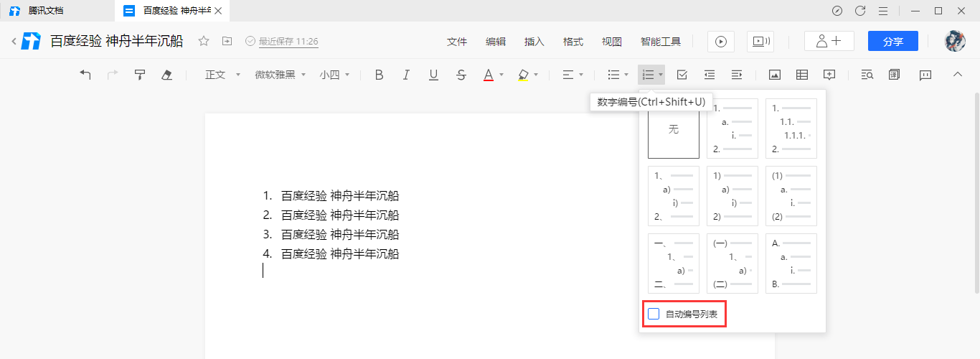Expand the 小四 font size dropdown

click(x=335, y=75)
